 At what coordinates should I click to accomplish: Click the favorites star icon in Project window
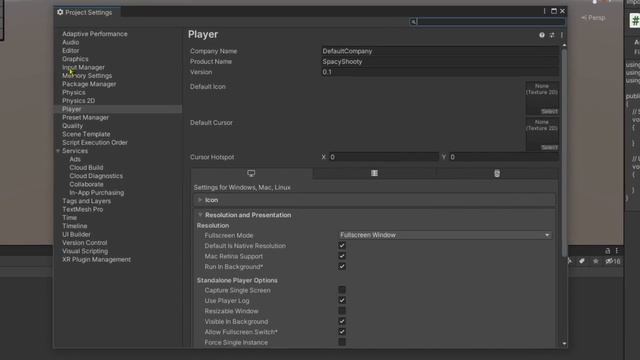click(x=596, y=261)
